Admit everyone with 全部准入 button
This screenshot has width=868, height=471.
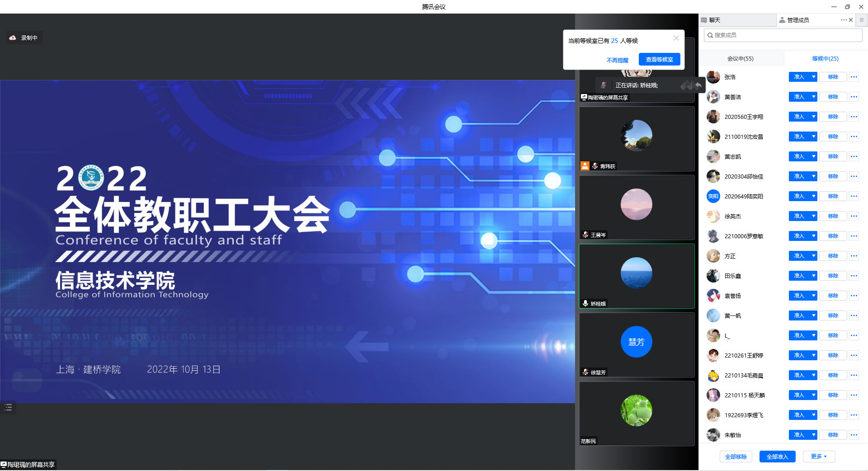click(x=777, y=457)
